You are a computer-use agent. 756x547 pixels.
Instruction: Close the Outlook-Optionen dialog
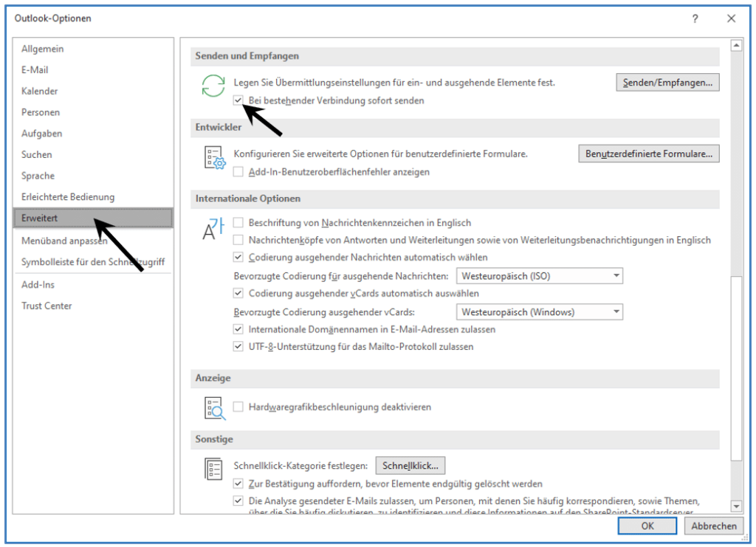coord(731,18)
